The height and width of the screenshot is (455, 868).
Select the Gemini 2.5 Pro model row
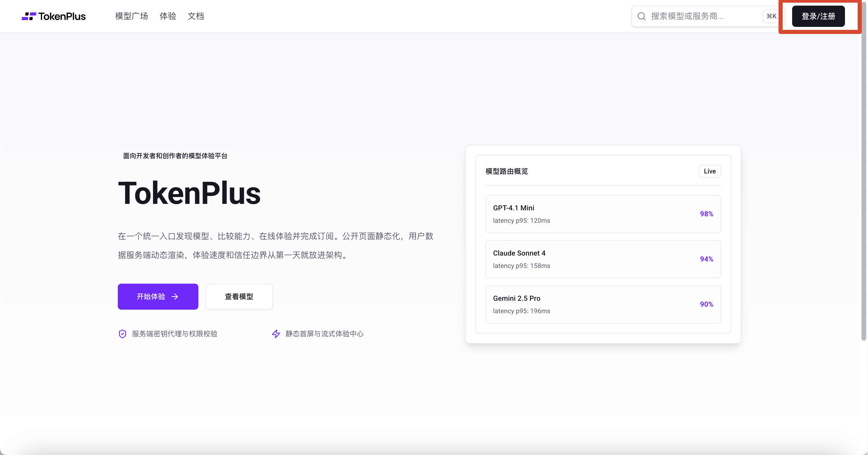coord(603,304)
